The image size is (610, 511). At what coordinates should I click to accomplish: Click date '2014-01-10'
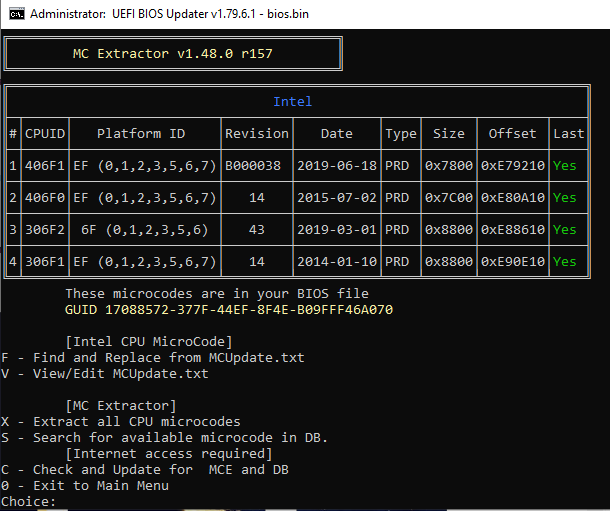pos(337,261)
